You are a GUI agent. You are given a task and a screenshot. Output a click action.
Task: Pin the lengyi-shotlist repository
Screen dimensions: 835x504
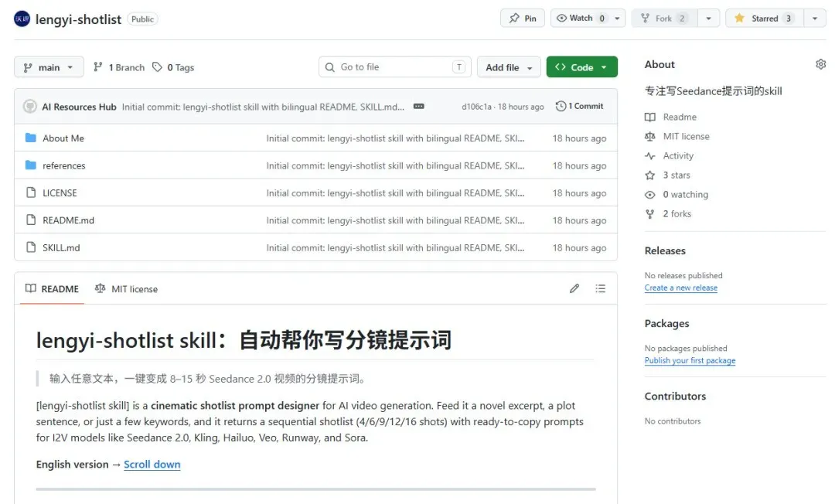pyautogui.click(x=523, y=18)
